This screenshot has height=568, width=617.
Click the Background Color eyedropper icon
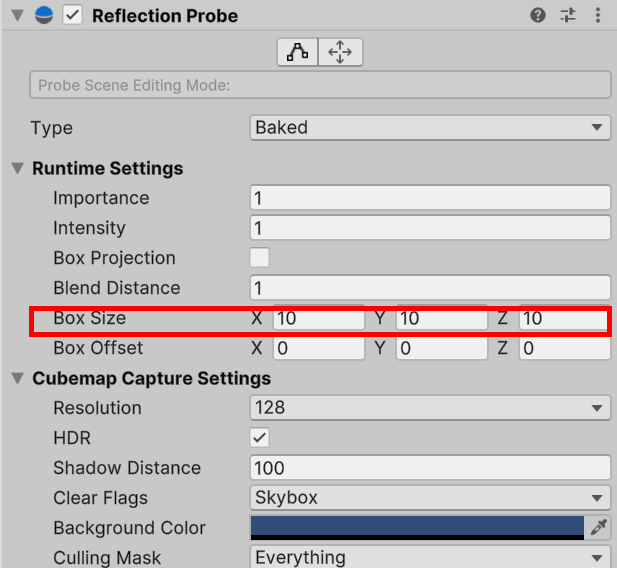[598, 527]
